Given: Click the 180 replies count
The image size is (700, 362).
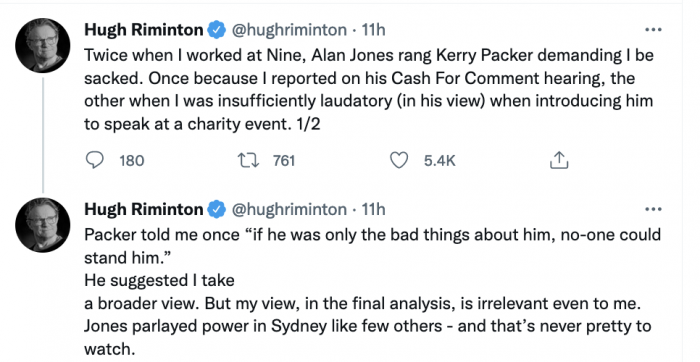Looking at the screenshot, I should tap(132, 161).
